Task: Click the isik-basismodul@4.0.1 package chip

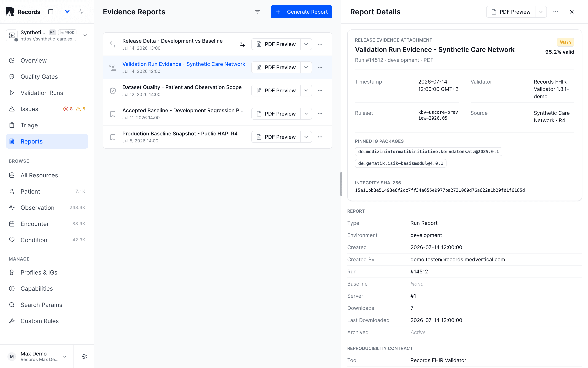Action: pos(400,163)
